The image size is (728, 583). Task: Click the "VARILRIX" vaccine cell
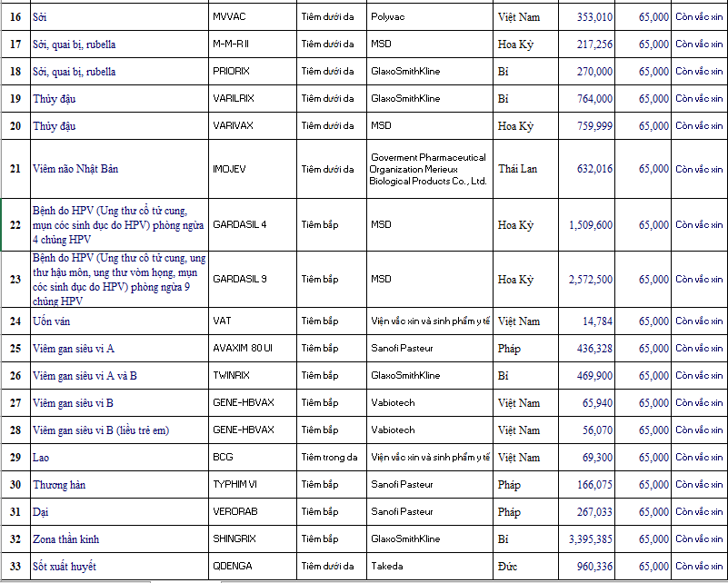(253, 98)
